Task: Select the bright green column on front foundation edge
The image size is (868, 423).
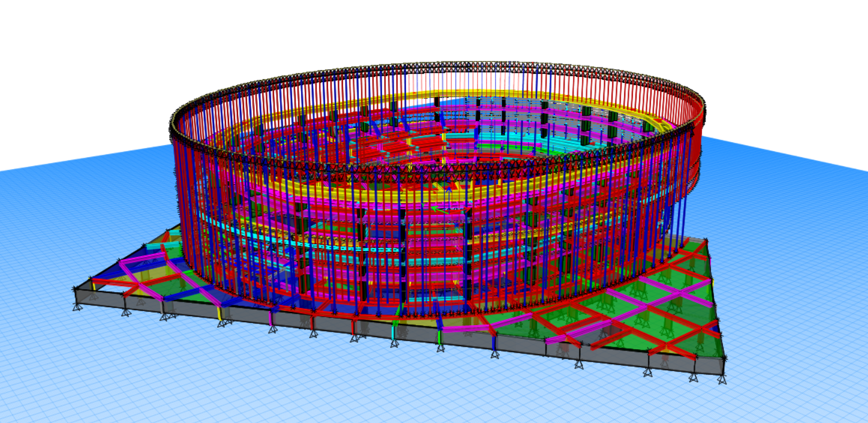Action: [439, 339]
